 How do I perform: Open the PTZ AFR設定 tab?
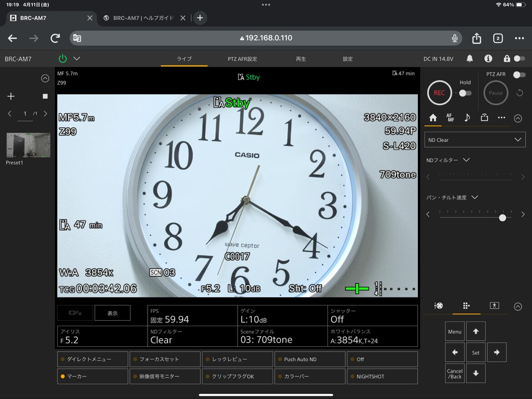coord(242,59)
